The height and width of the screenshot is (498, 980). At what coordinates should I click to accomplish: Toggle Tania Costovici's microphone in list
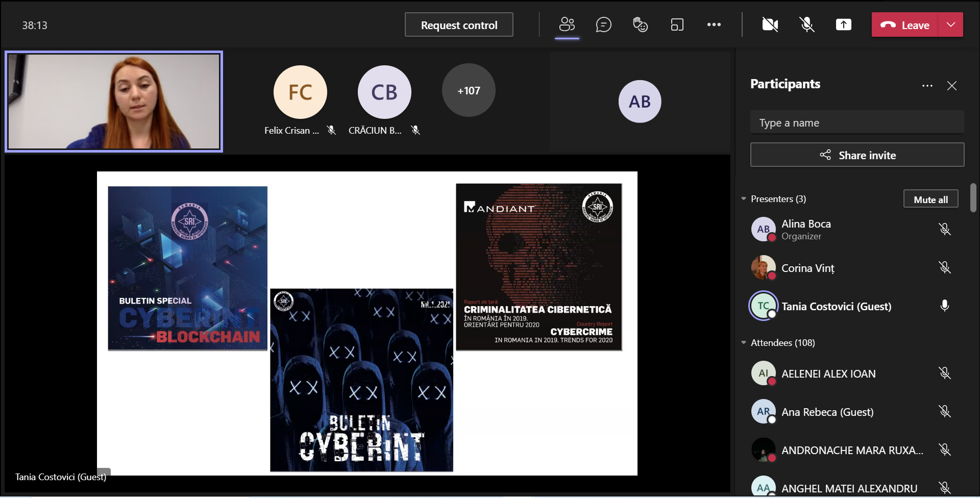[x=944, y=306]
